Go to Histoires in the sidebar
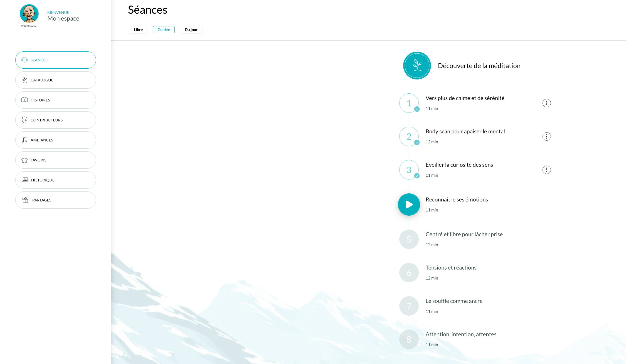Screen dimensions: 626x364 (x=56, y=100)
